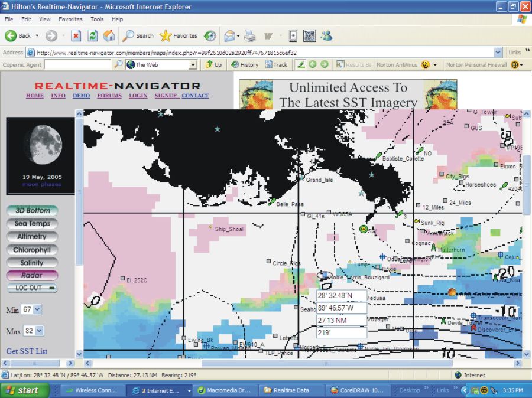
Task: Click the Norton Personal Firewall globe icon
Action: pos(515,64)
